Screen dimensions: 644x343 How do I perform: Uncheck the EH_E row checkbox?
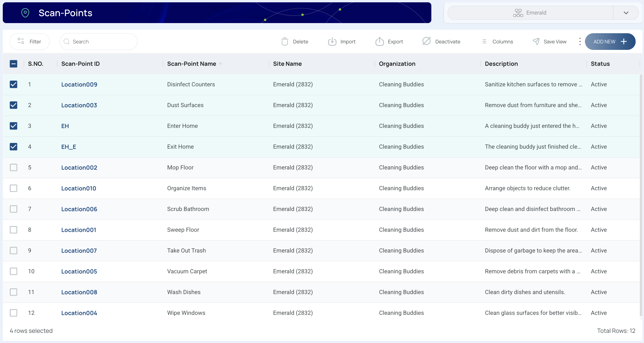pyautogui.click(x=13, y=147)
